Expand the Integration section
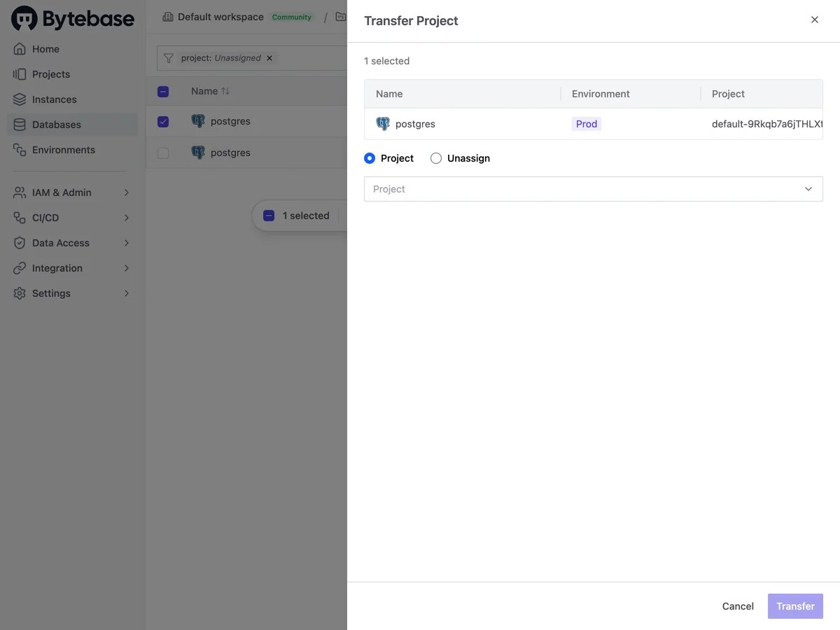The width and height of the screenshot is (840, 630). click(x=127, y=268)
